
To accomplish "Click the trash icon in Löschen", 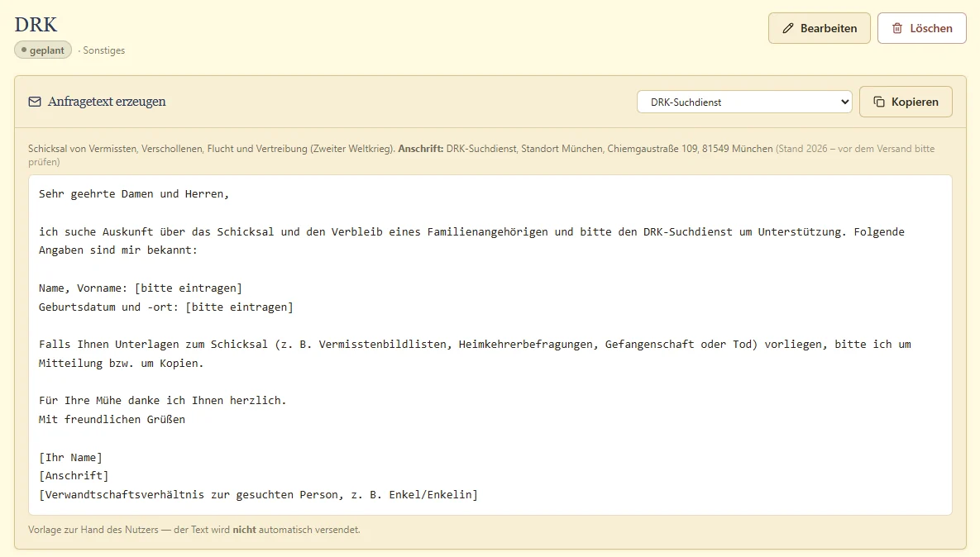I will (896, 28).
